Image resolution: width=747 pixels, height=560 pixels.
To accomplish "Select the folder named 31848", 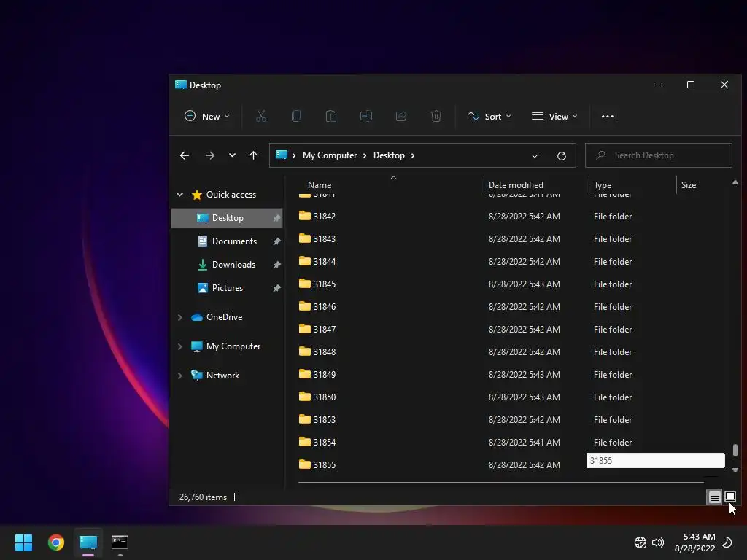I will pyautogui.click(x=325, y=352).
